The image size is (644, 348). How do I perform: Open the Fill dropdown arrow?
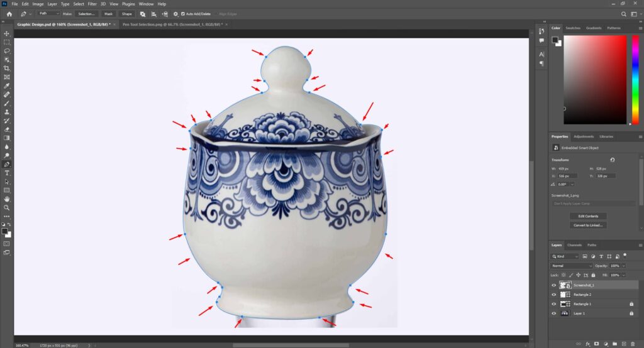click(623, 275)
